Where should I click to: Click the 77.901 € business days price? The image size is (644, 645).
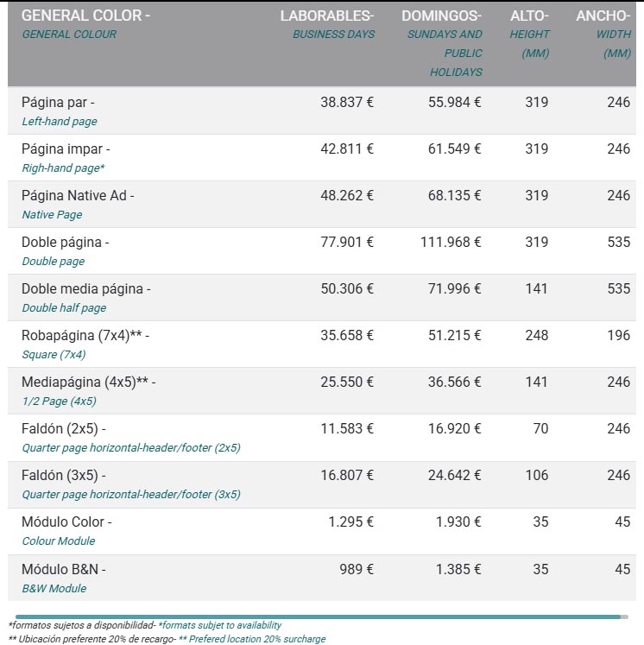coord(346,242)
